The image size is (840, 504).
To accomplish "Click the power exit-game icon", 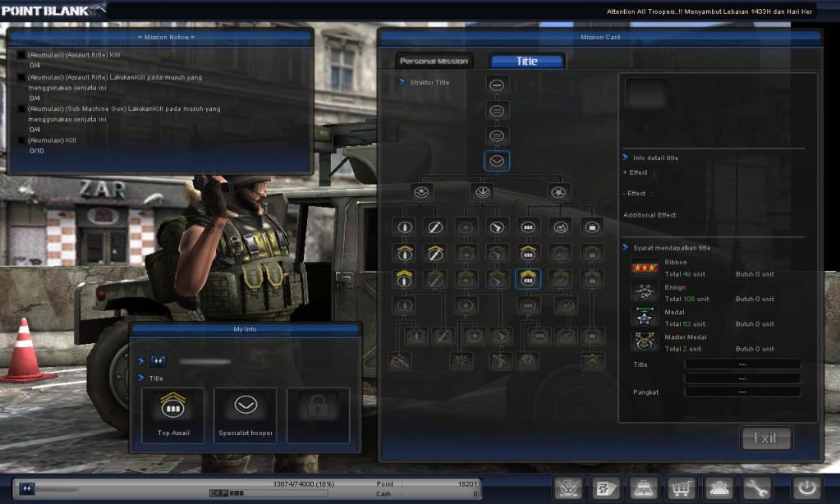I will (x=807, y=488).
